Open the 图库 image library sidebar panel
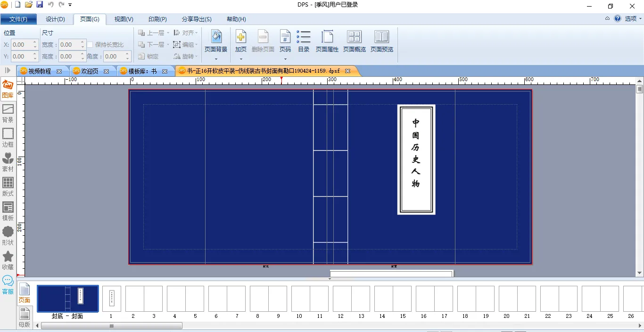 point(8,89)
